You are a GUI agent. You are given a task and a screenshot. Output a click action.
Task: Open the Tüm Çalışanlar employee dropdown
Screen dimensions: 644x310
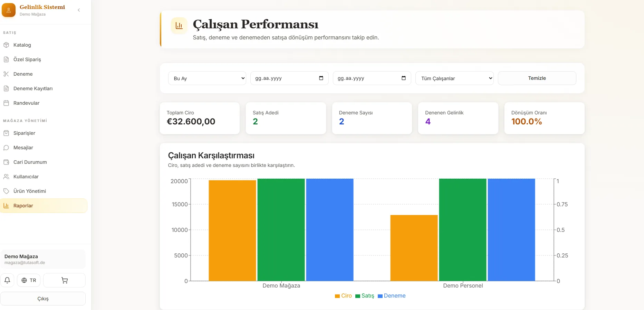click(x=454, y=78)
